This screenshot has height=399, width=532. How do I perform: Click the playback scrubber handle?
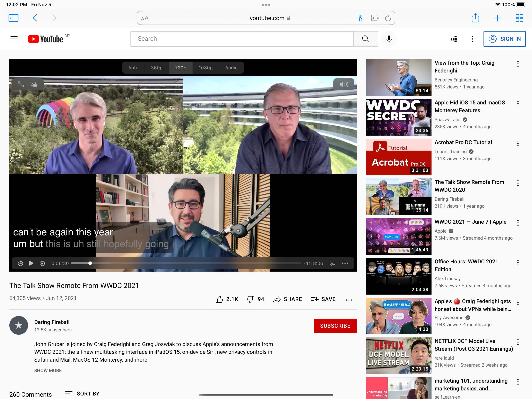(90, 263)
